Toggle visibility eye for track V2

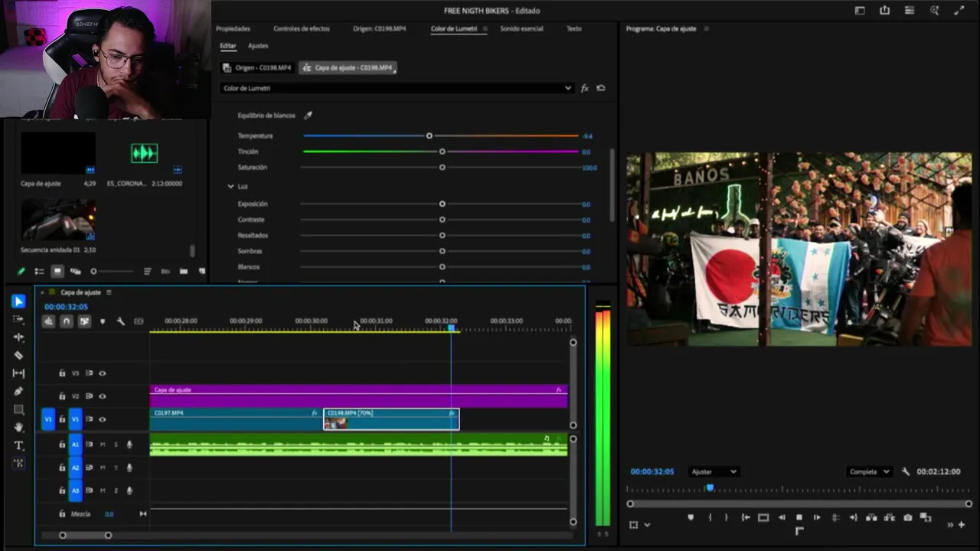point(103,396)
